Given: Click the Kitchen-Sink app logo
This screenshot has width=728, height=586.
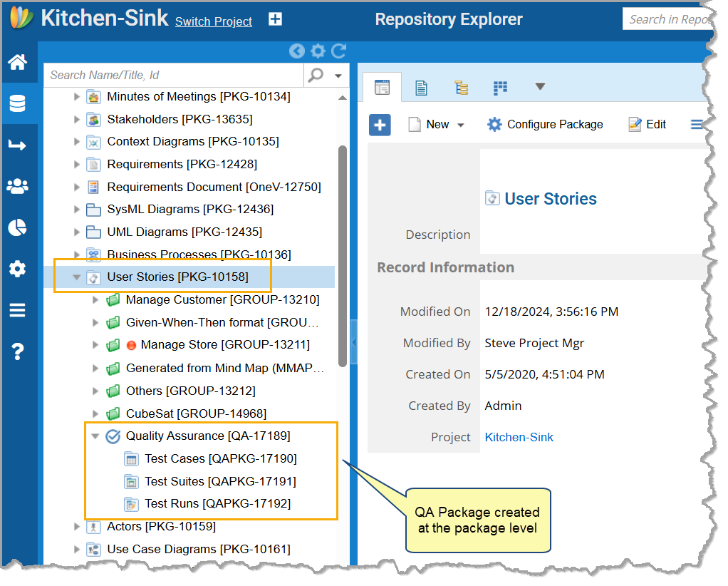Looking at the screenshot, I should pyautogui.click(x=22, y=18).
